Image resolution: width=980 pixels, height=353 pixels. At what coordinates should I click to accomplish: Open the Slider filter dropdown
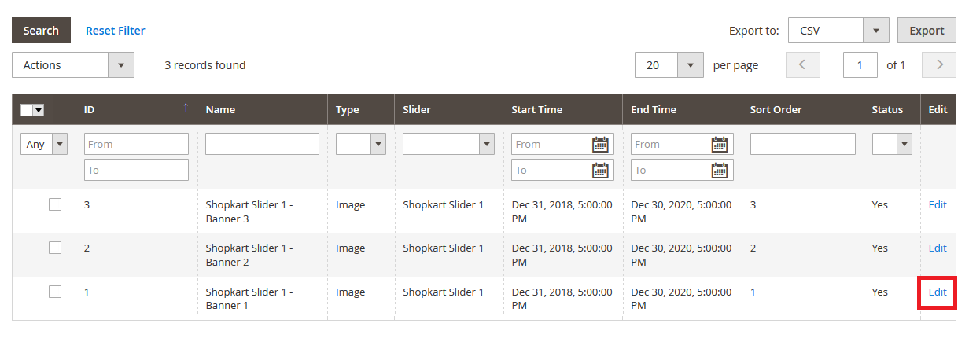pos(448,144)
